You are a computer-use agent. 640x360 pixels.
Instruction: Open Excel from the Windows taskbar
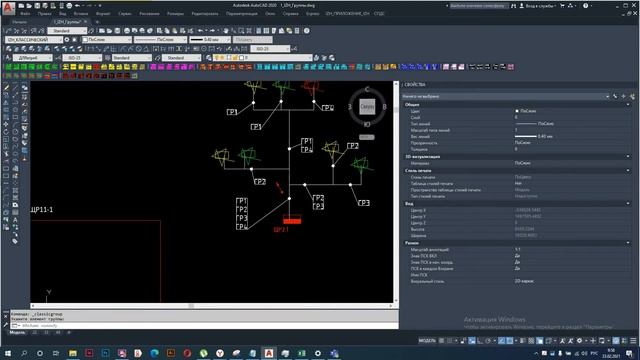click(302, 353)
